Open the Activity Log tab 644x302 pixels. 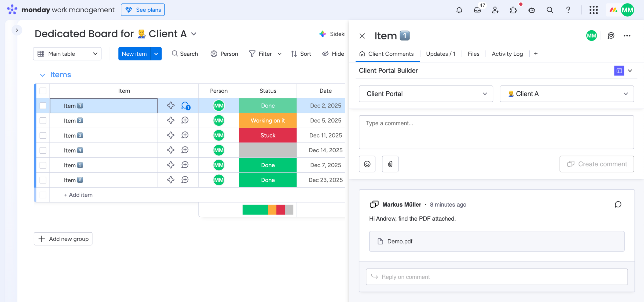[x=507, y=54]
